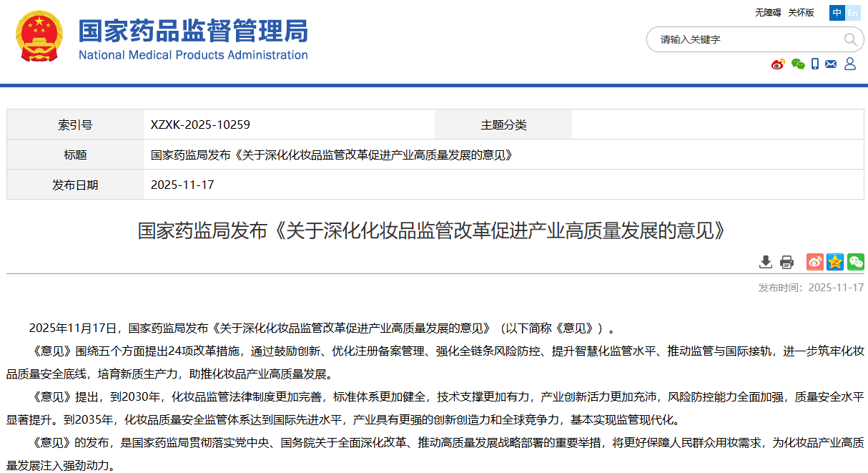Open the header Weibo icon
The image size is (868, 473).
(x=778, y=64)
